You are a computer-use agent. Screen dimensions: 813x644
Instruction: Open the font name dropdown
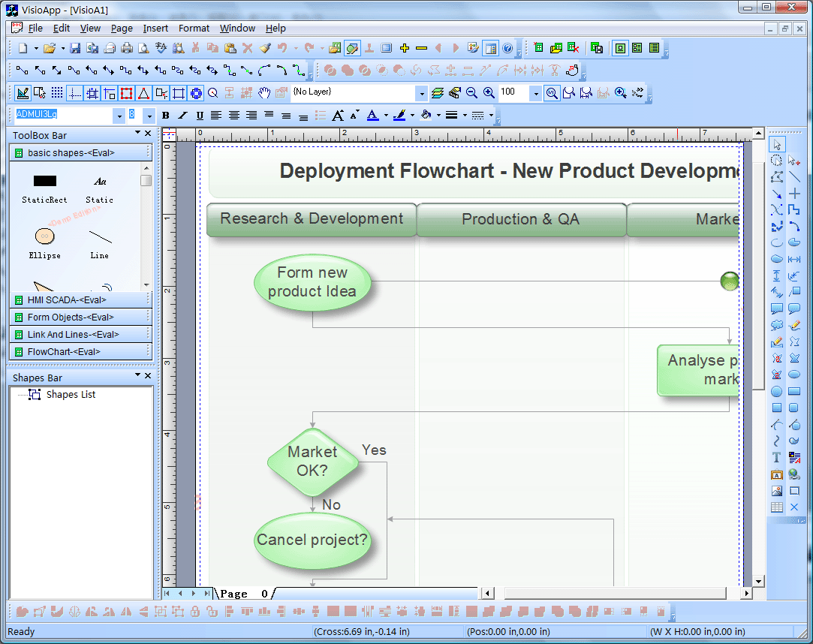click(119, 115)
